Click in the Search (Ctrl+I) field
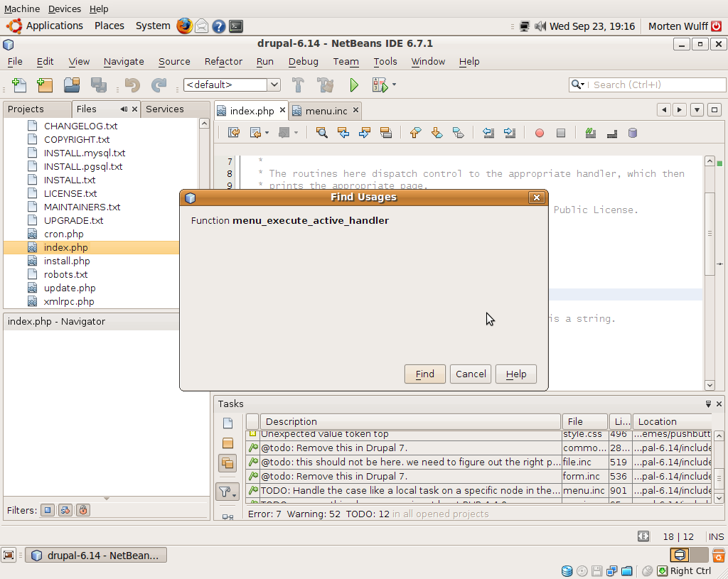 click(655, 85)
